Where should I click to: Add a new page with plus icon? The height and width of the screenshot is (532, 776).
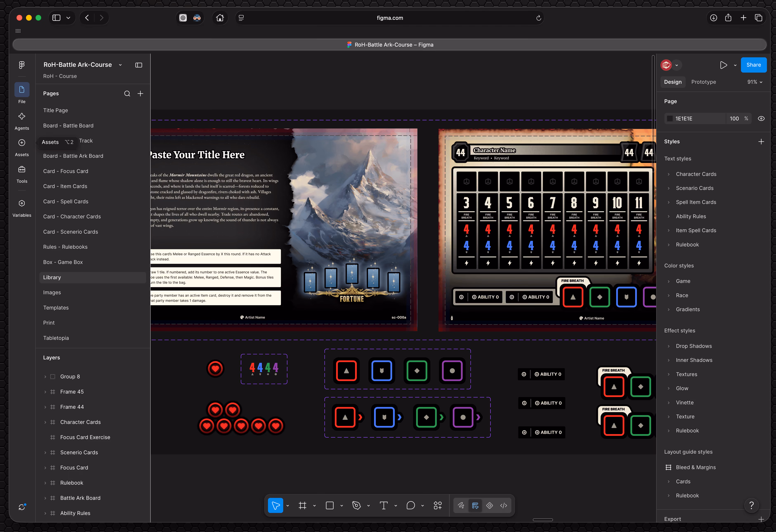click(x=140, y=93)
